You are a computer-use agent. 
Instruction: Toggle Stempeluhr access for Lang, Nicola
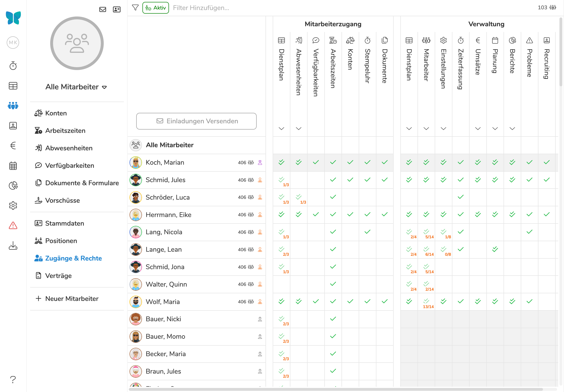pyautogui.click(x=367, y=232)
